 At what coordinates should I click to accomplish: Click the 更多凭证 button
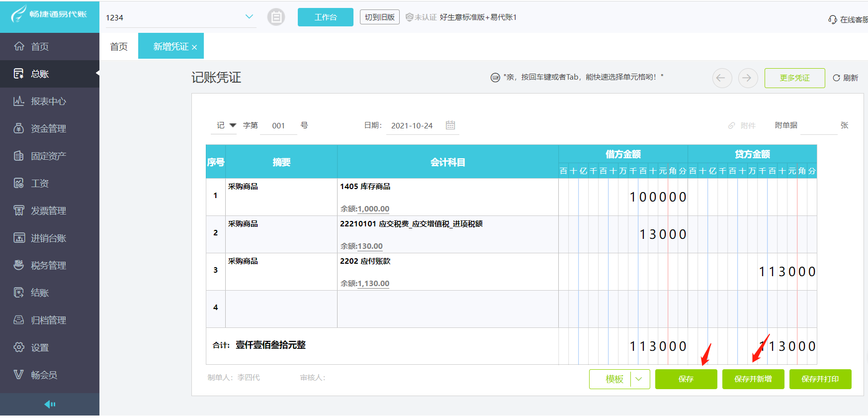tap(794, 78)
